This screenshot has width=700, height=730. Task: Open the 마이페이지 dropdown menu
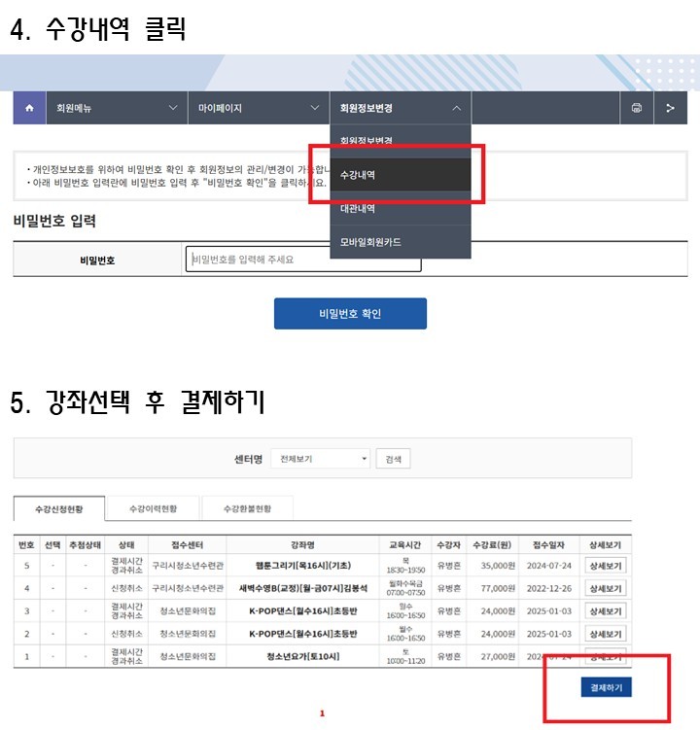258,108
